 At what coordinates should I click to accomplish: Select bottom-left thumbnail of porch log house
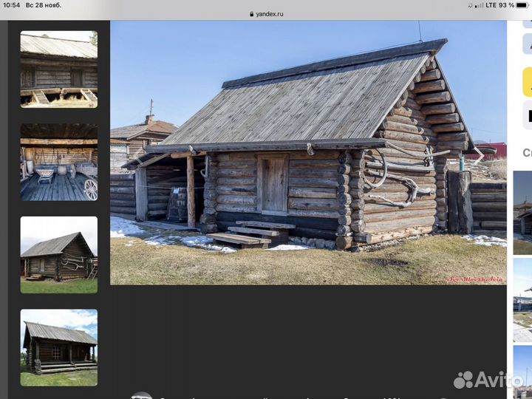(x=58, y=347)
